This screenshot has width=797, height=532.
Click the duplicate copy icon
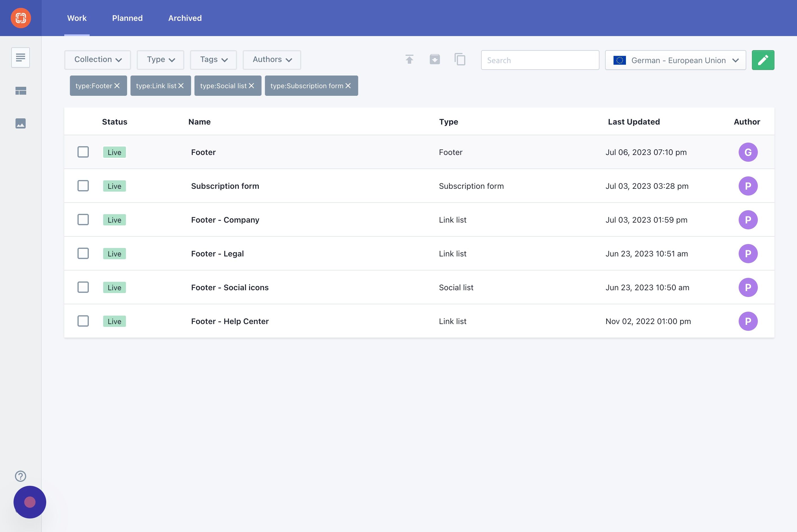(460, 59)
